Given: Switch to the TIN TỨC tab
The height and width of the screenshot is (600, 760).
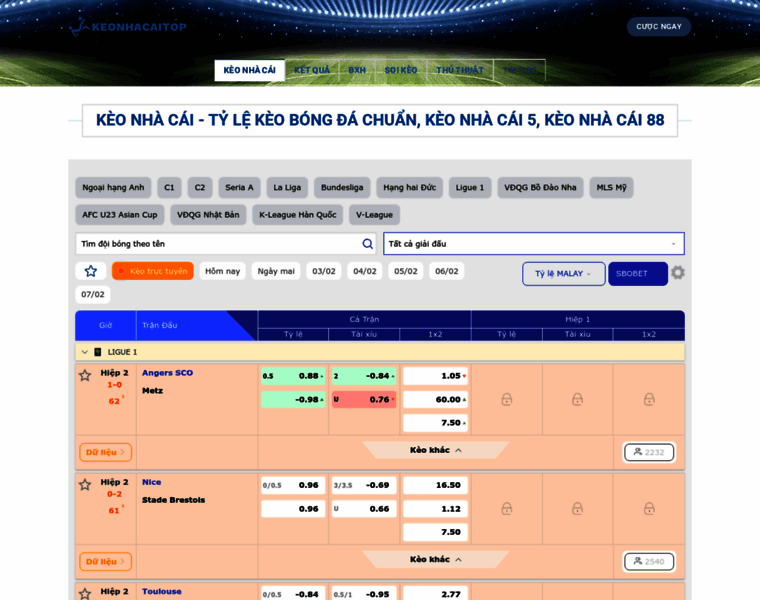Looking at the screenshot, I should coord(520,70).
